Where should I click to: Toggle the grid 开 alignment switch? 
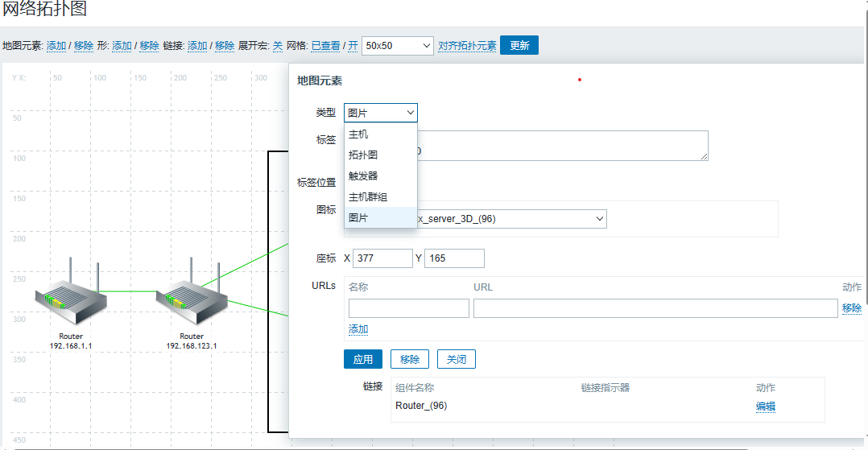[x=353, y=46]
